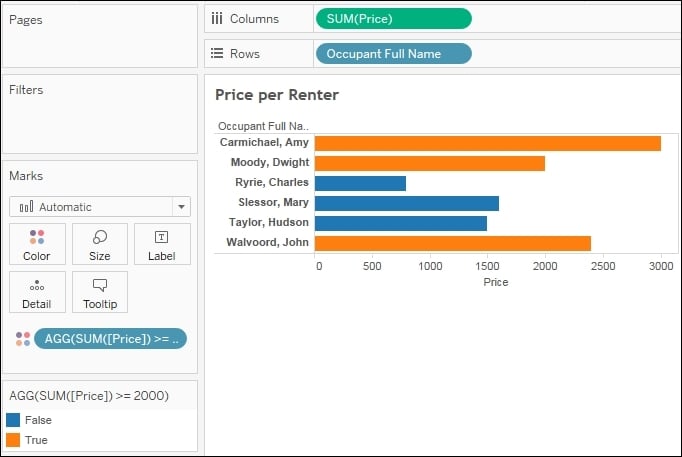The width and height of the screenshot is (682, 457).
Task: Open the Size marks card
Action: tap(100, 244)
